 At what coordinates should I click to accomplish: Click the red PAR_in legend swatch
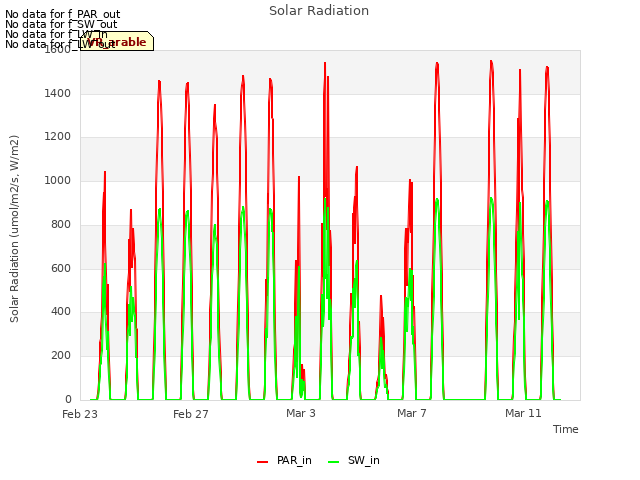coord(262,462)
